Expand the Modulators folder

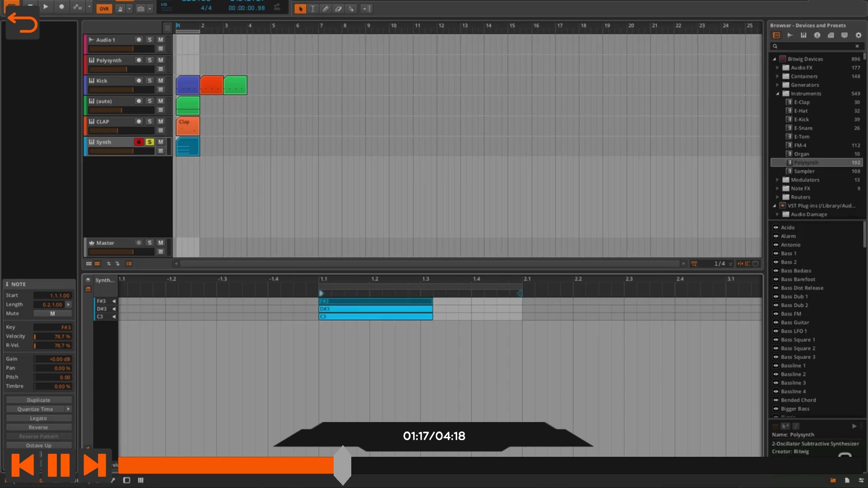(778, 180)
